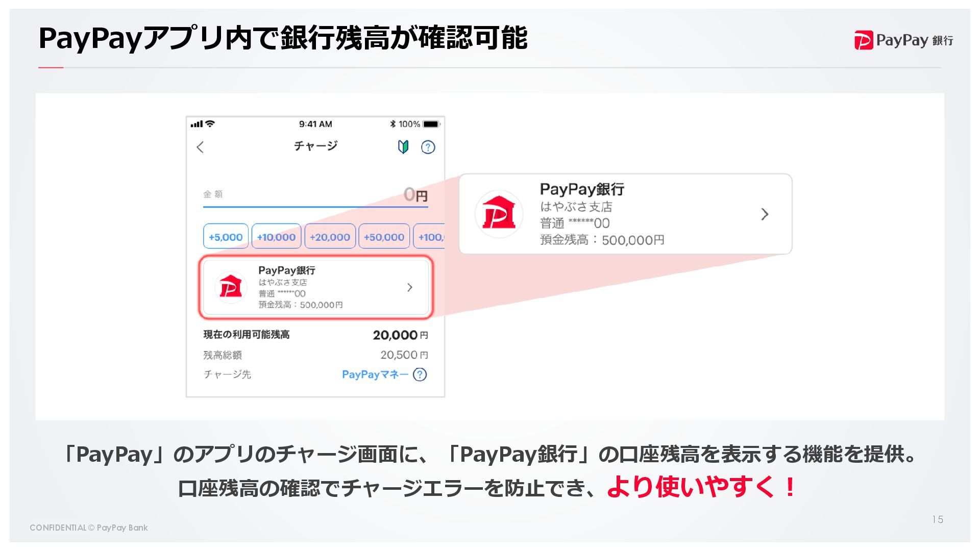Click the PayPayマネー link

click(375, 374)
